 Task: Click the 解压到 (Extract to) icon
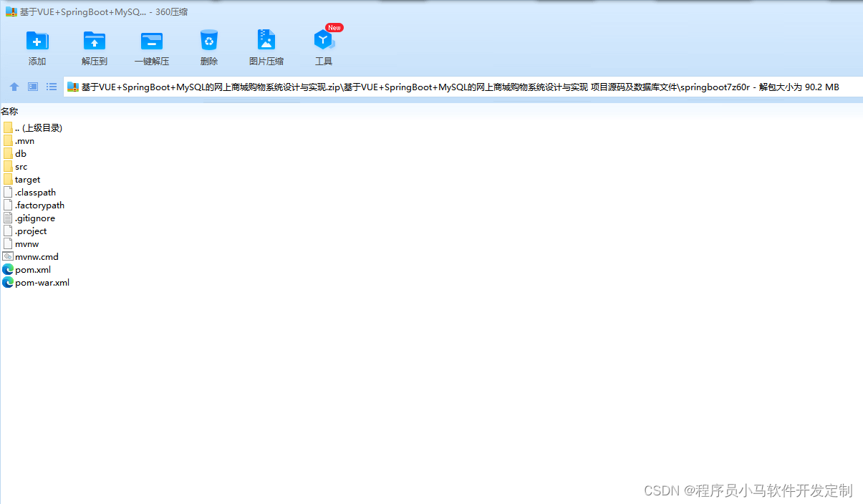(94, 45)
